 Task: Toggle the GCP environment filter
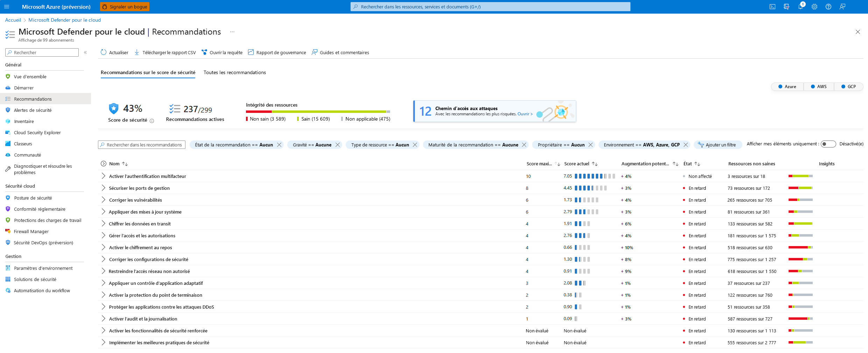click(x=848, y=87)
